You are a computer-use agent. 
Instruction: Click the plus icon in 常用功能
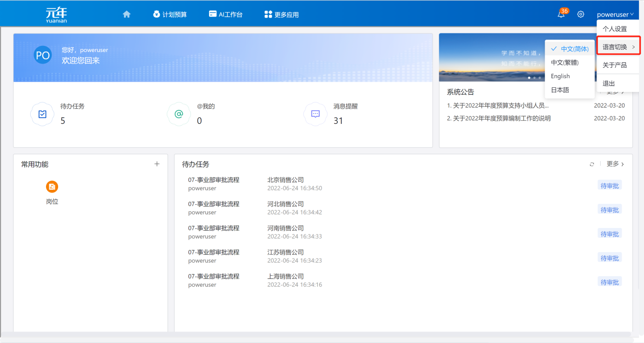(157, 164)
